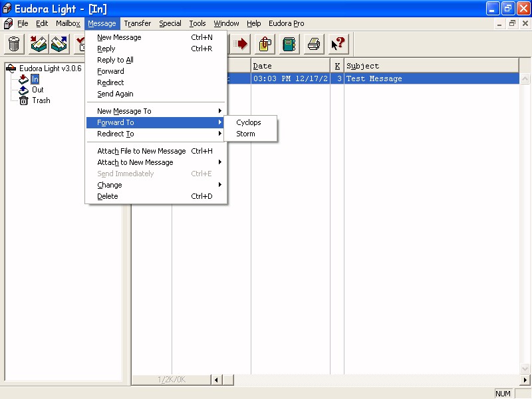Click the NUM indicator in status bar
This screenshot has width=532, height=399.
coord(503,394)
